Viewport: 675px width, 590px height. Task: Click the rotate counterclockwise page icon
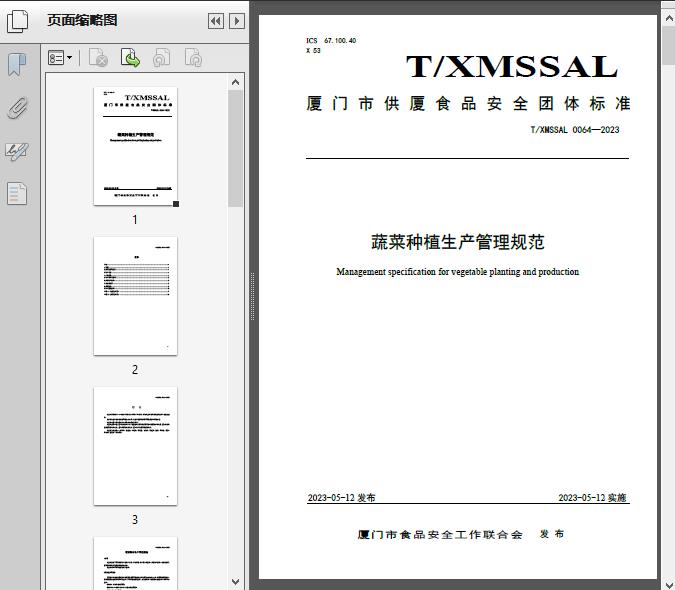click(x=161, y=58)
